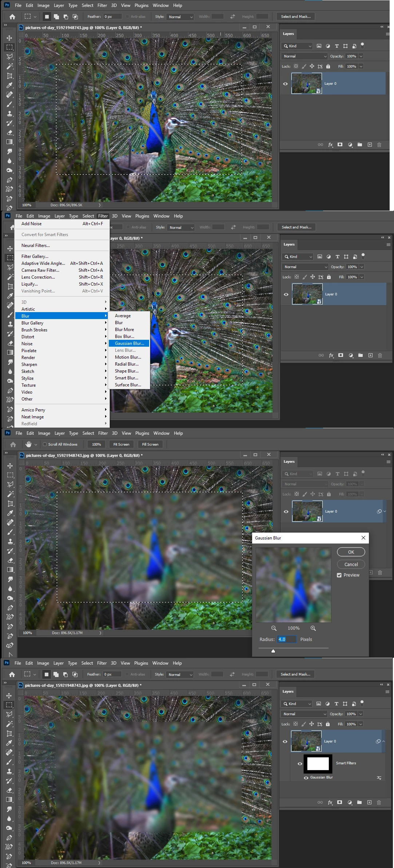
Task: Click OK in Gaussian Blur dialog
Action: [351, 552]
